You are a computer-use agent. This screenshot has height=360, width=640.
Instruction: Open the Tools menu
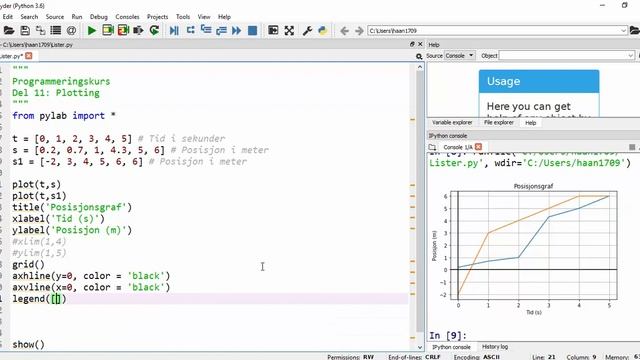(x=183, y=17)
